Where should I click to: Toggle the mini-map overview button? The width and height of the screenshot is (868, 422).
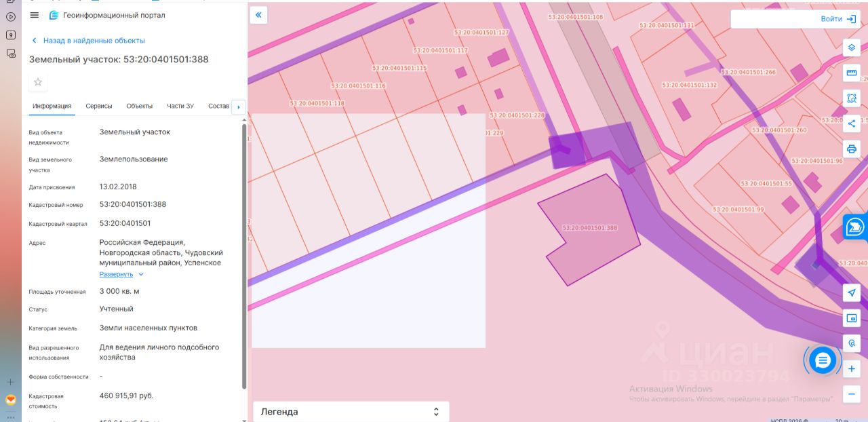point(852,318)
